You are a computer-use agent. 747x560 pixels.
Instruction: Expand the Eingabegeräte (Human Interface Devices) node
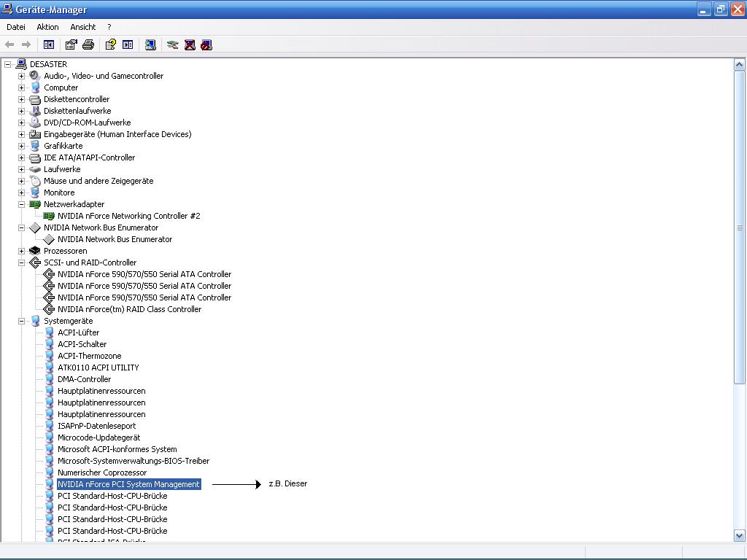coord(21,134)
